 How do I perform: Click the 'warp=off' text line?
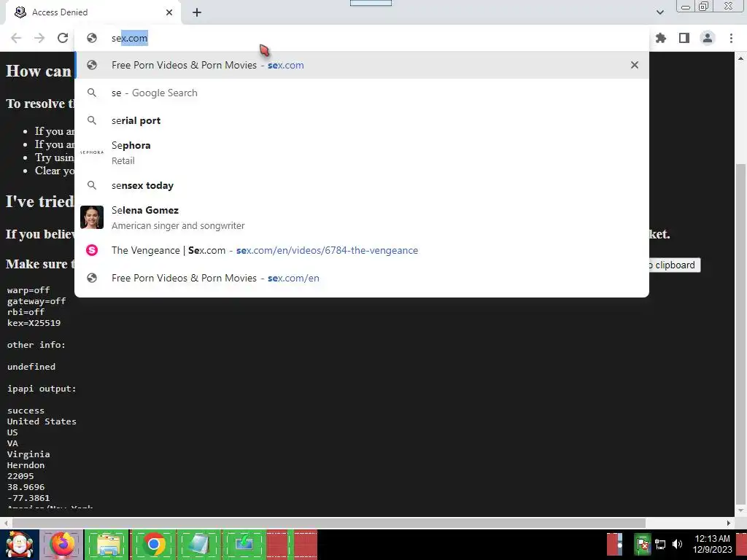click(x=28, y=290)
